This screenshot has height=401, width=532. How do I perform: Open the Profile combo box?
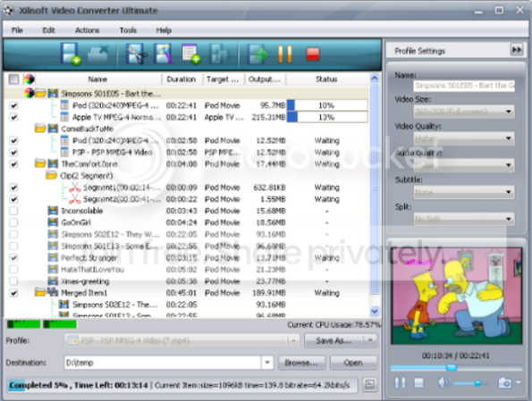pyautogui.click(x=182, y=340)
